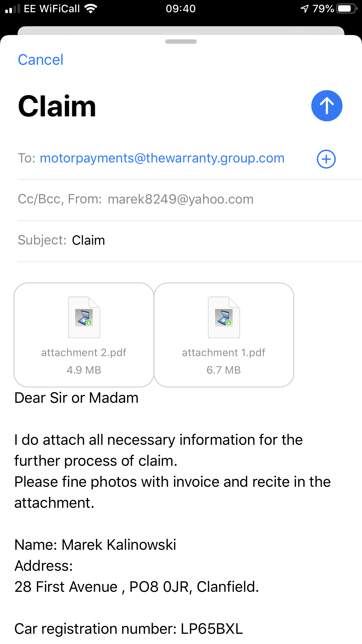Tap the battery icon in status bar
This screenshot has width=362, height=644.
point(346,9)
